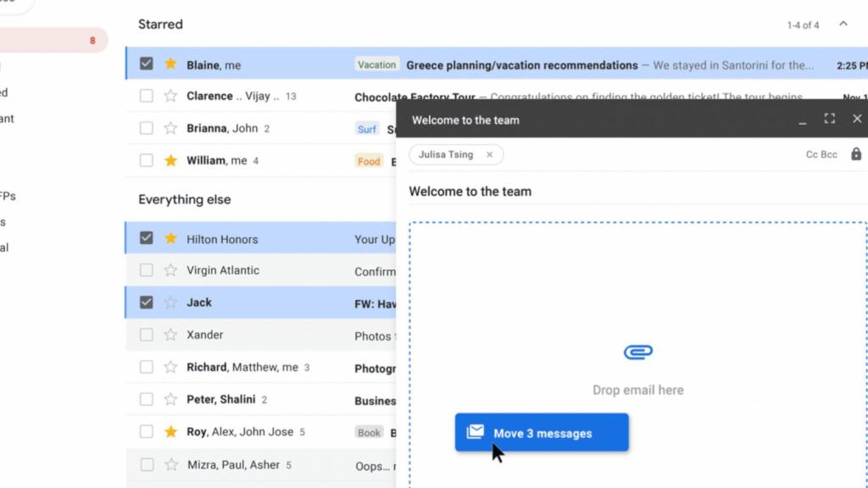The image size is (868, 488).
Task: Unstar Blaine's Greece planning email
Action: click(x=169, y=64)
